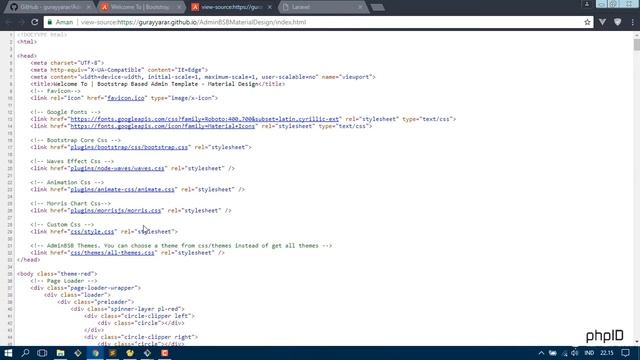
Task: Open the Material Icons font link
Action: click(162, 126)
